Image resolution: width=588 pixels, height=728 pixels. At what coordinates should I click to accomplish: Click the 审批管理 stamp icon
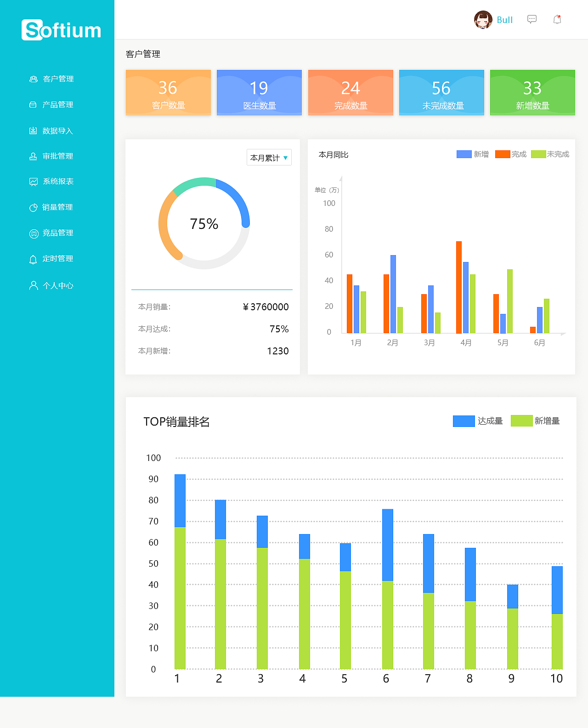[x=33, y=156]
